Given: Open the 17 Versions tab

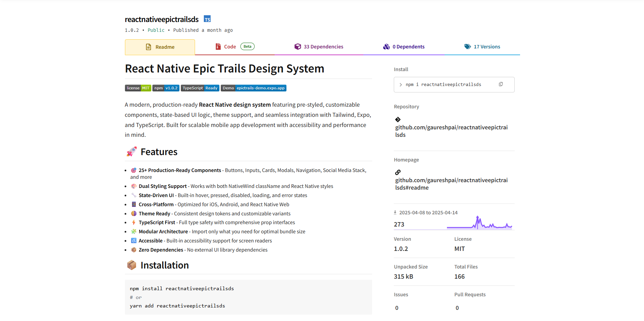Looking at the screenshot, I should point(487,46).
